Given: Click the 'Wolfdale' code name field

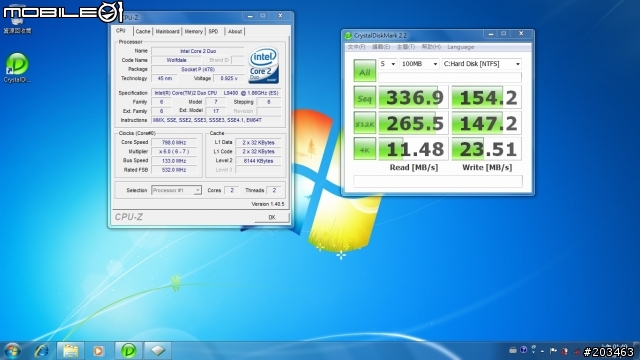Looking at the screenshot, I should point(176,60).
